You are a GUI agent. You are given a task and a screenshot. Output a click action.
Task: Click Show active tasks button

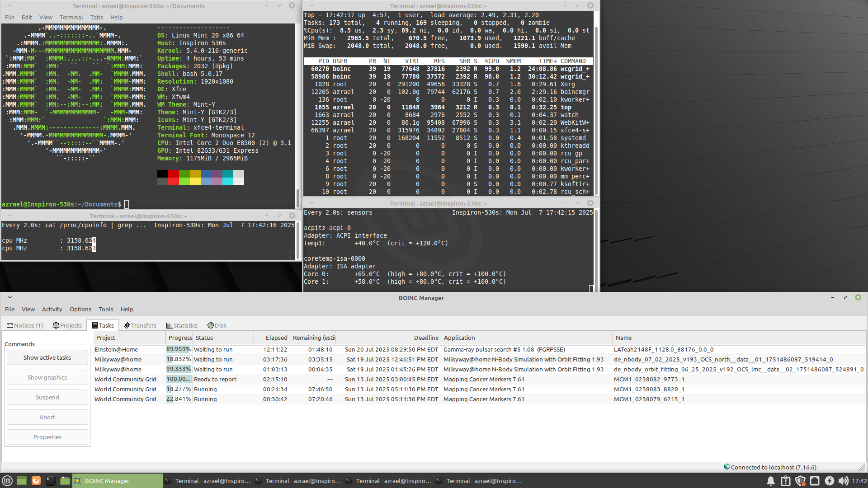(x=47, y=357)
